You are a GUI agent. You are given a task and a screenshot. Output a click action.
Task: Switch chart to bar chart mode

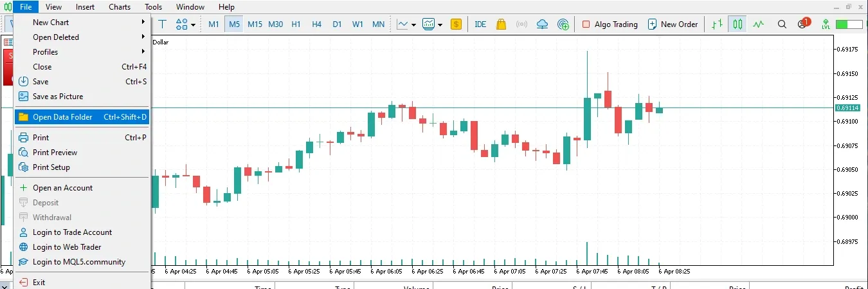(717, 24)
